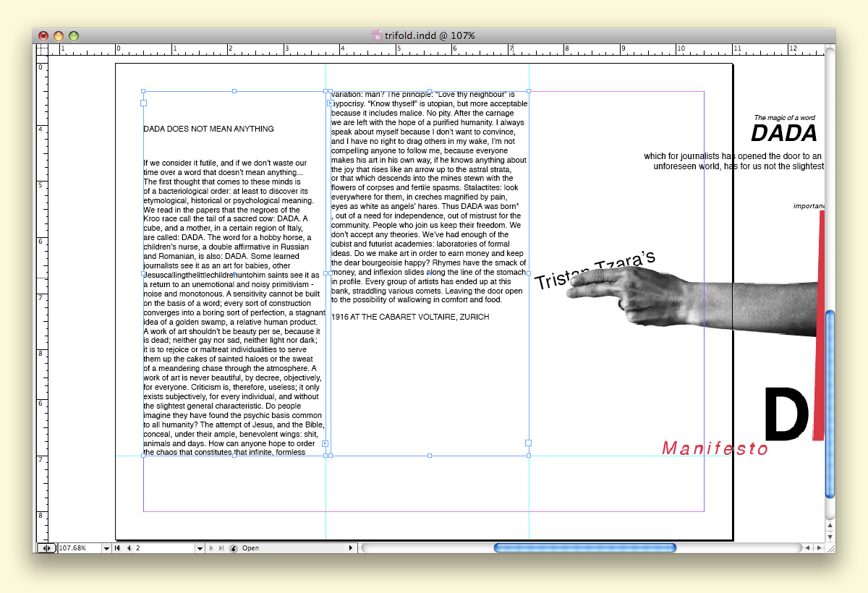
Task: Click the out port of the left text frame
Action: 325,443
